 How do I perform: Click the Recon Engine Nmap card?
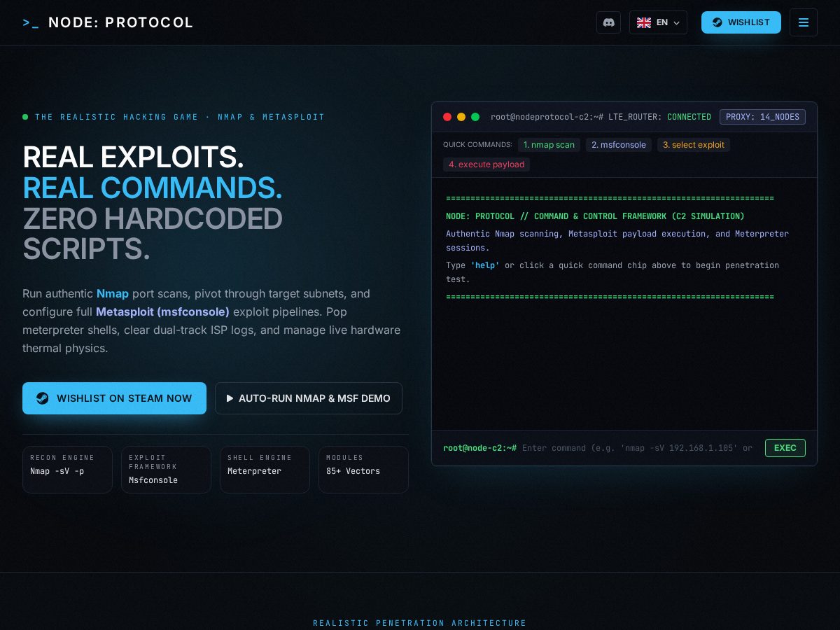pos(67,470)
